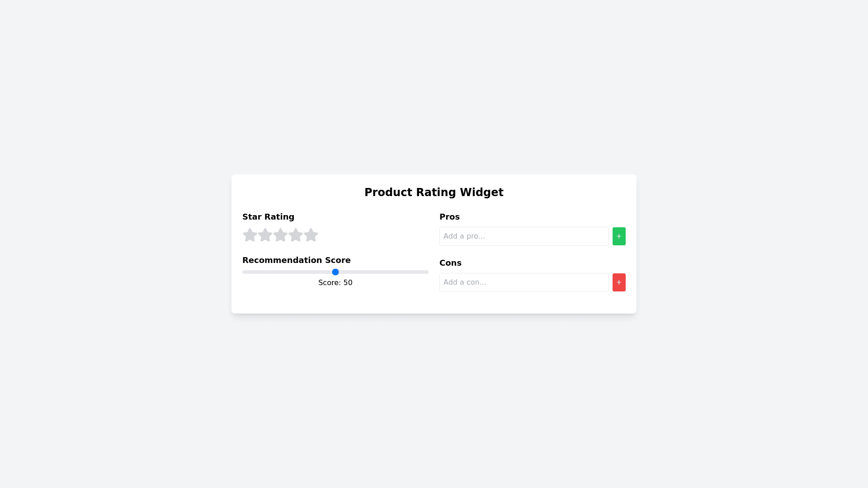
Task: Click the far left end of the score slider
Action: [244, 272]
